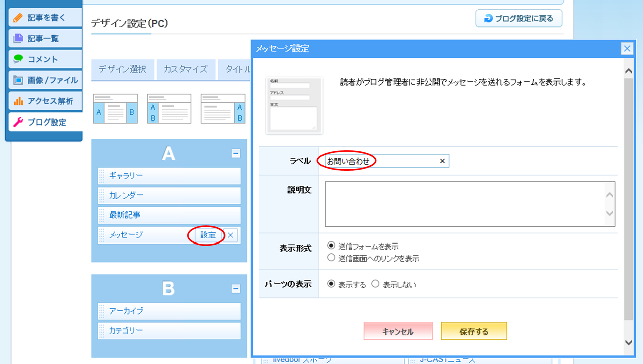Select the ギャラリー part
643x364 pixels.
[x=169, y=176]
